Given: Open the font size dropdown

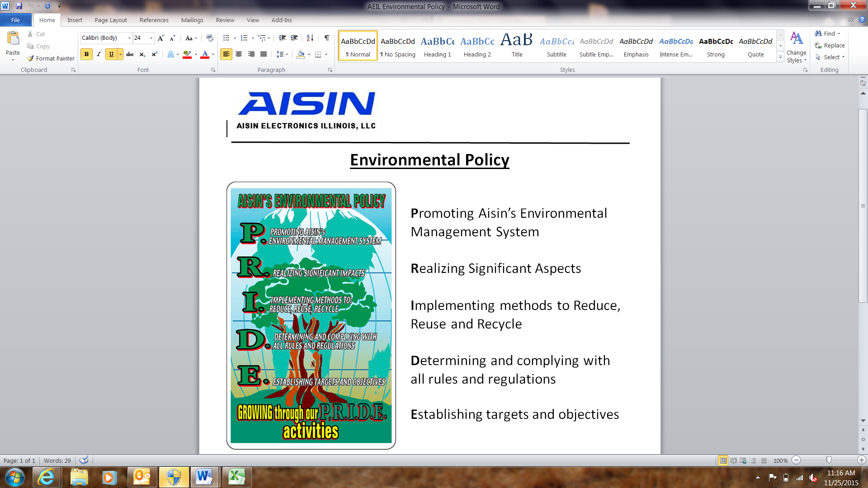Looking at the screenshot, I should click(x=151, y=38).
